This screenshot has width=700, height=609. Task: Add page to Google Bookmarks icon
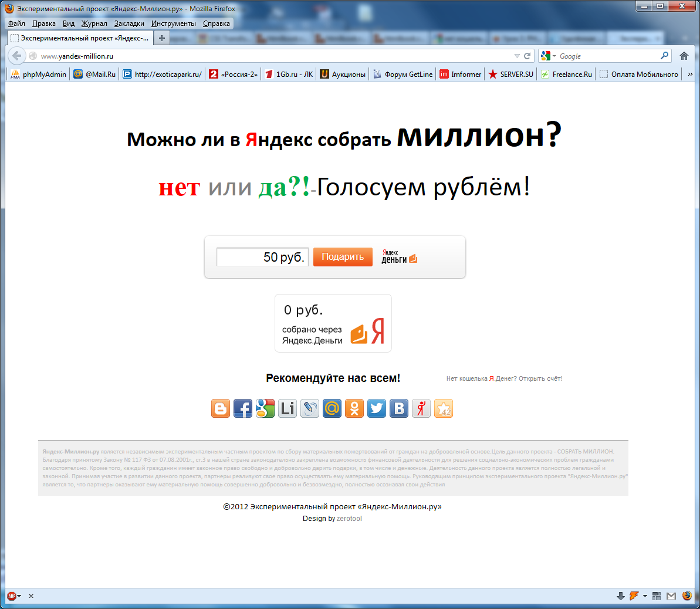pyautogui.click(x=265, y=408)
